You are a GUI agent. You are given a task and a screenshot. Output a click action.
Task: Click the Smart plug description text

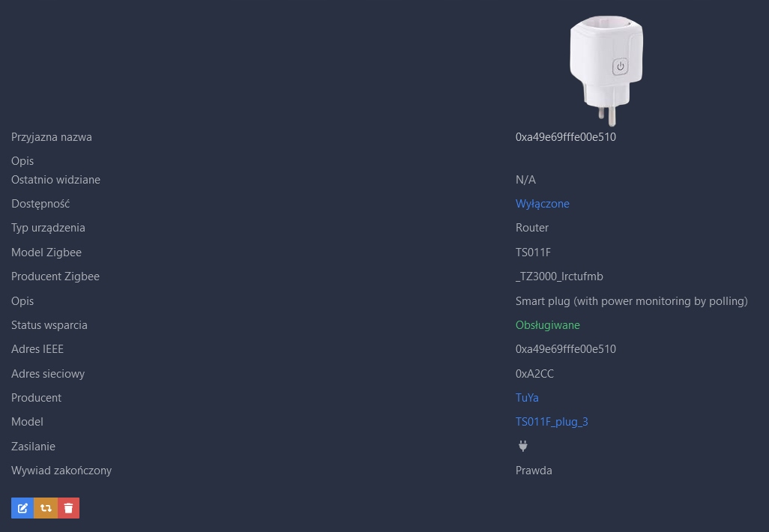point(631,301)
